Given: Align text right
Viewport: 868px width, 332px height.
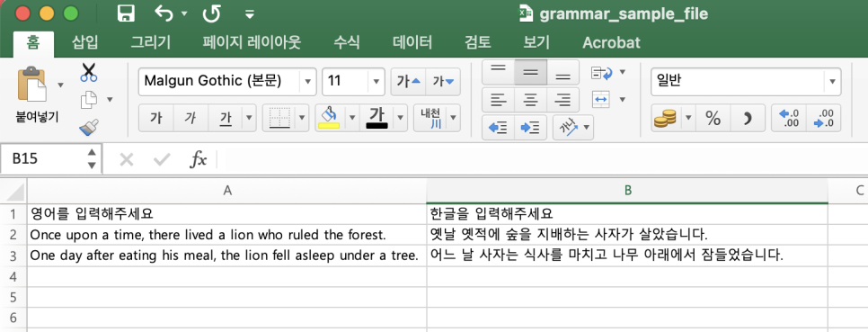Looking at the screenshot, I should coord(563,100).
